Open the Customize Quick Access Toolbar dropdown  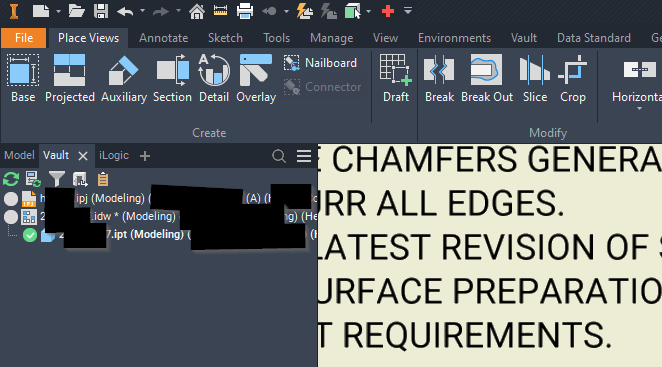408,11
